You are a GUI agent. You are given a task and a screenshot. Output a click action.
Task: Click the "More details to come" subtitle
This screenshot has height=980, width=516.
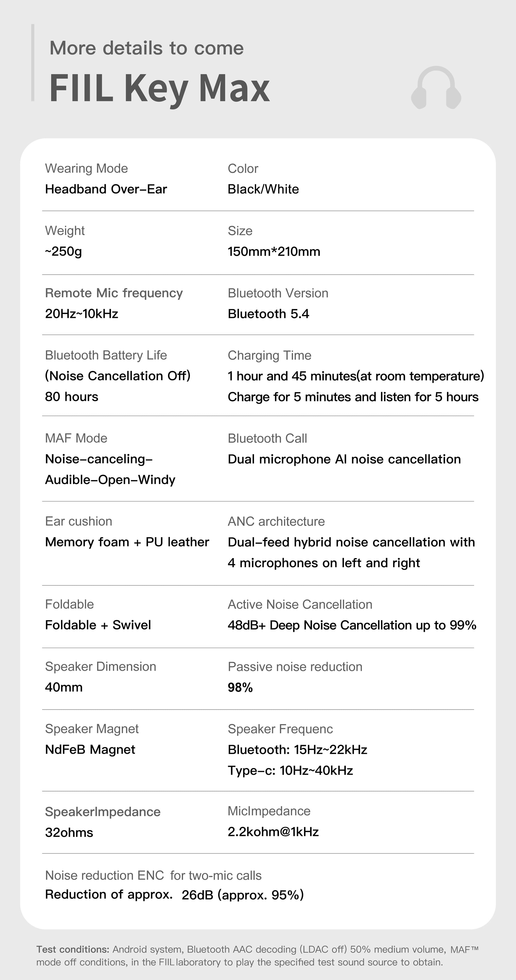[x=147, y=48]
